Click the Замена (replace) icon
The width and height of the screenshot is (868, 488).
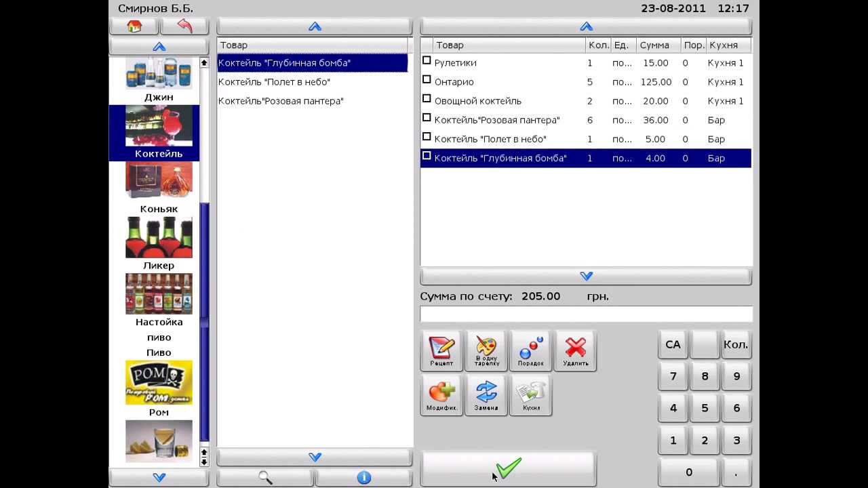(486, 395)
